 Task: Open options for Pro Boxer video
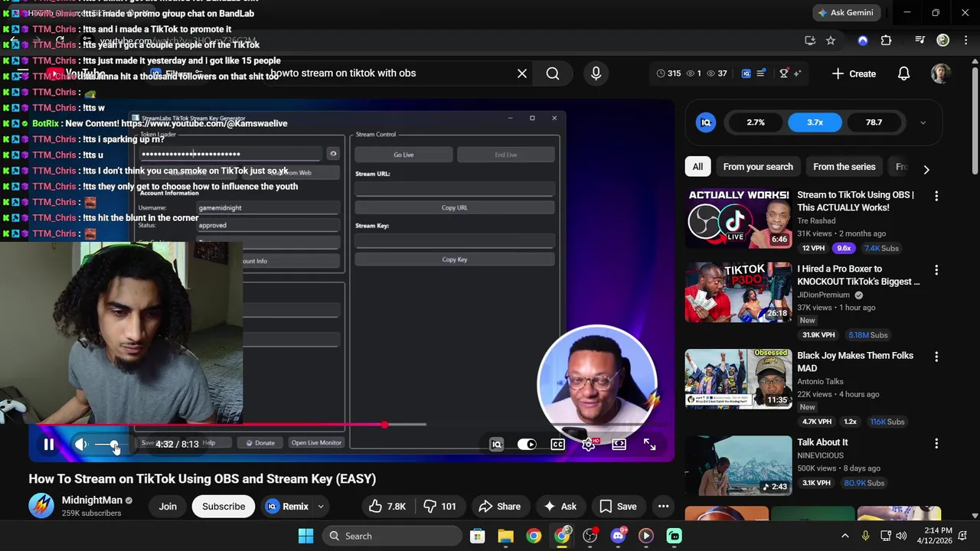click(x=936, y=270)
